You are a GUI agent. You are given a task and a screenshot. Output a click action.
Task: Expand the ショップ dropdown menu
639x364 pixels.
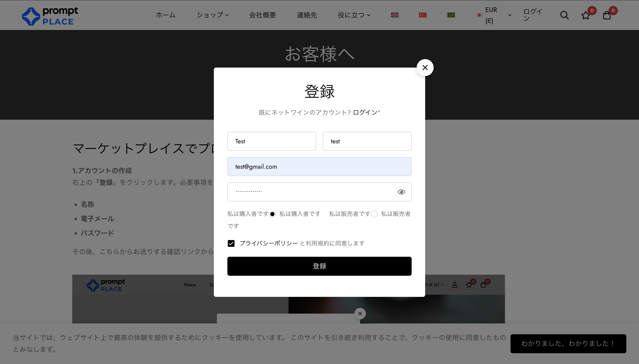(212, 15)
